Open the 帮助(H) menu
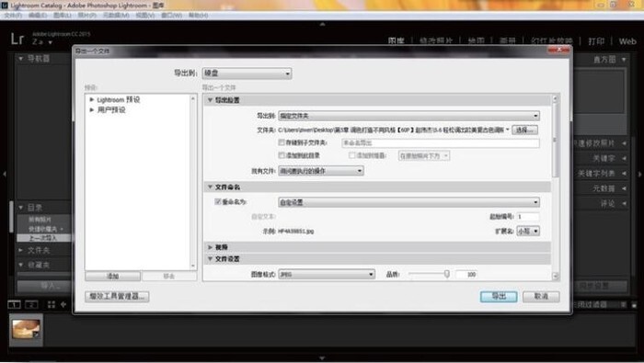This screenshot has height=363, width=644. coord(198,16)
